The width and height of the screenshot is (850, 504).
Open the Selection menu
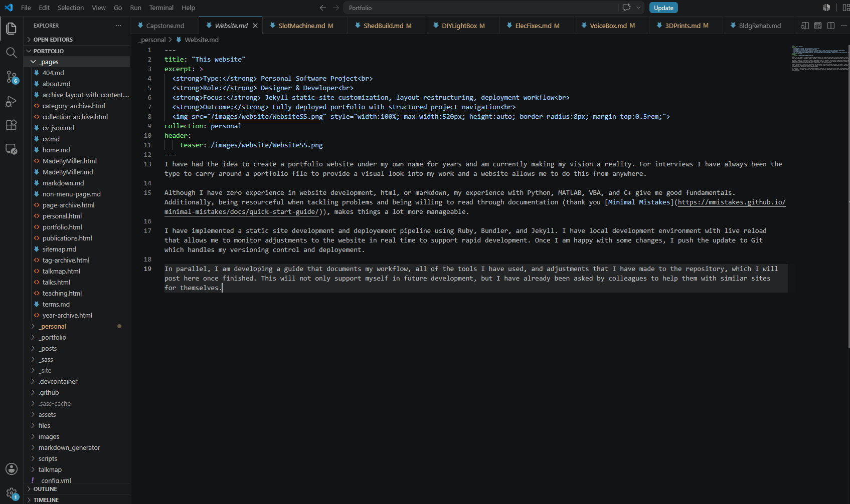(x=71, y=8)
